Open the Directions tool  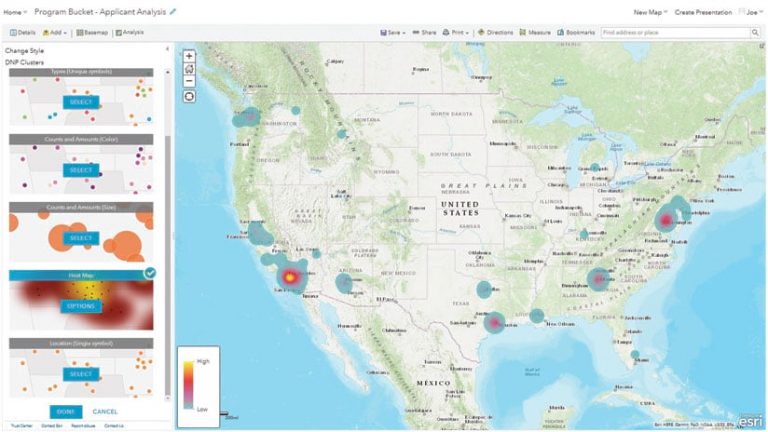[x=495, y=32]
